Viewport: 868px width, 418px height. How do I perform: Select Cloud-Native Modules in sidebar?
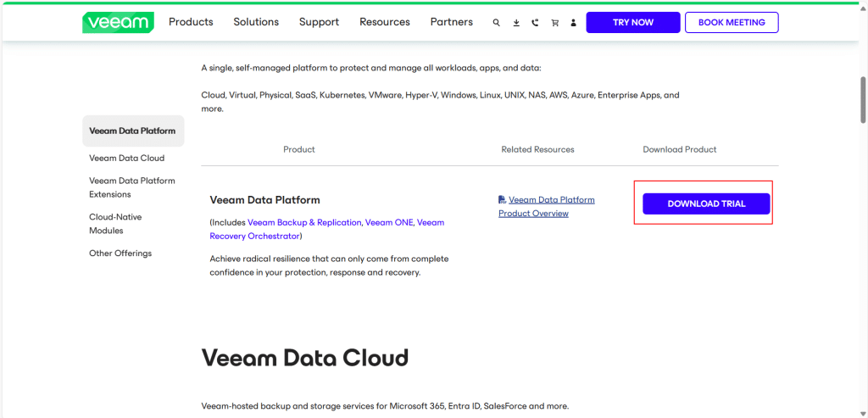[115, 224]
